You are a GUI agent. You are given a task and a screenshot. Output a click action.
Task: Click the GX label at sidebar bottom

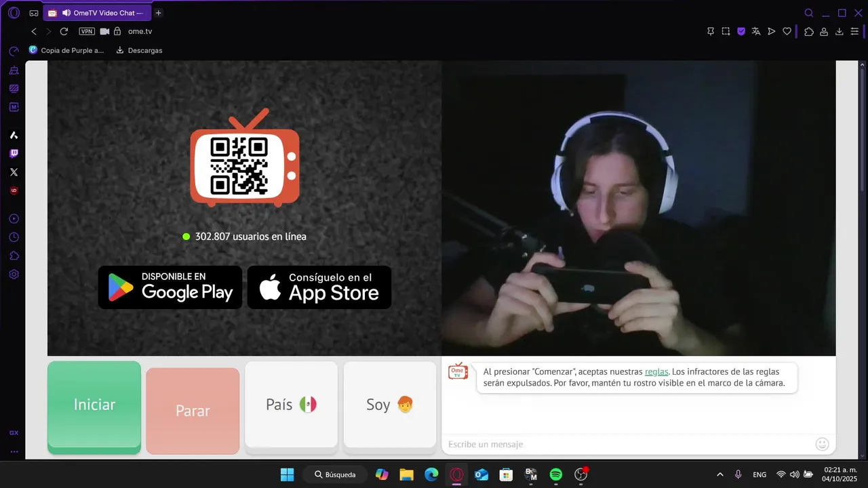pos(14,432)
